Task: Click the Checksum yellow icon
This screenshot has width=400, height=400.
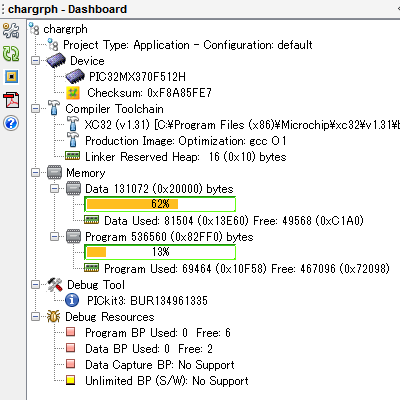Action: [73, 93]
